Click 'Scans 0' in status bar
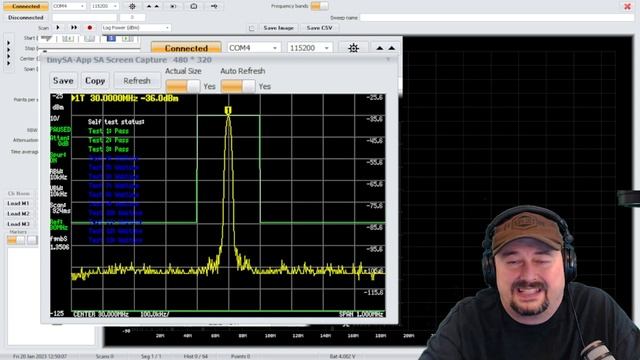The image size is (640, 360). click(x=104, y=356)
